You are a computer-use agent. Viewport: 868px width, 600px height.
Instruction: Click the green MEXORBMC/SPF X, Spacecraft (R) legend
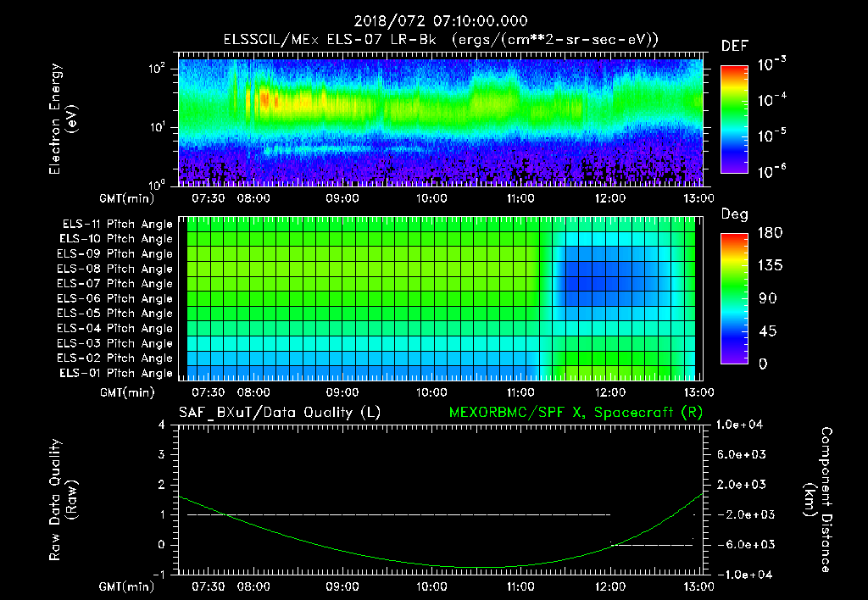tap(576, 413)
